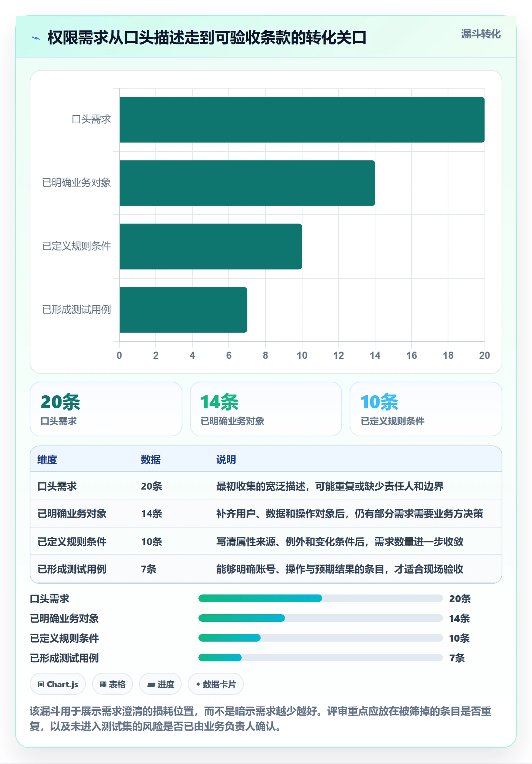Click the 20条 value in the table
The height and width of the screenshot is (764, 532).
[152, 486]
